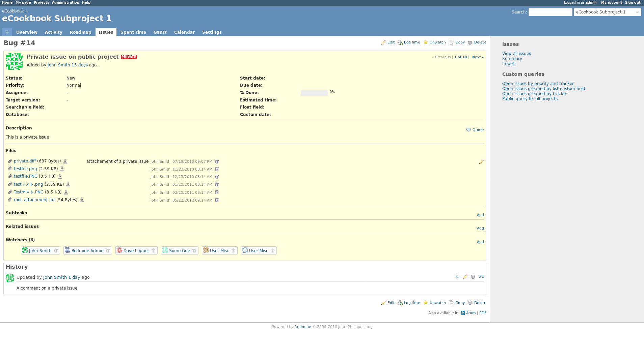Click bottom Edit link
Viewport: 644px width, 361px height.
pyautogui.click(x=388, y=303)
